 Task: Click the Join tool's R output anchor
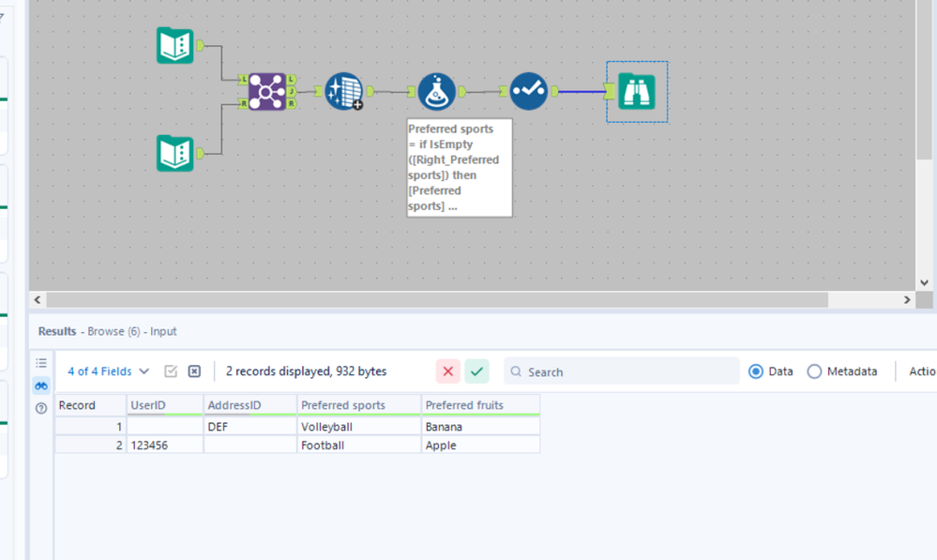291,104
